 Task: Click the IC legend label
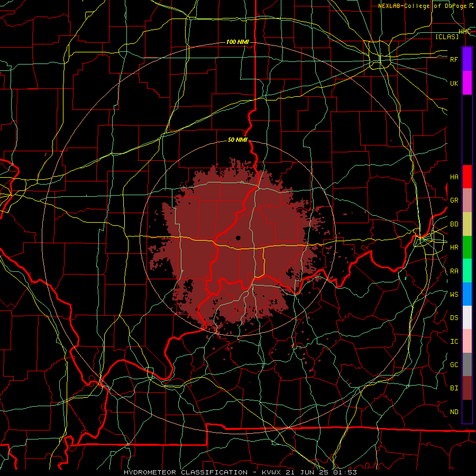point(454,342)
